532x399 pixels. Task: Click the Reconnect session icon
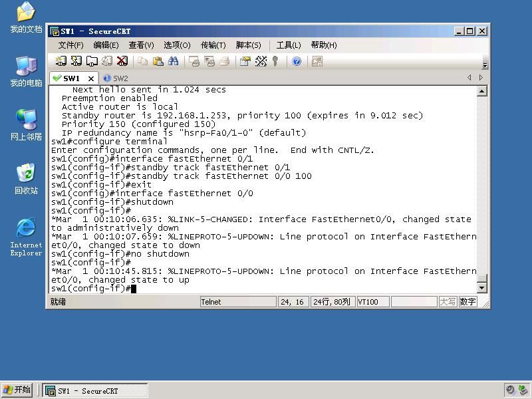point(107,61)
